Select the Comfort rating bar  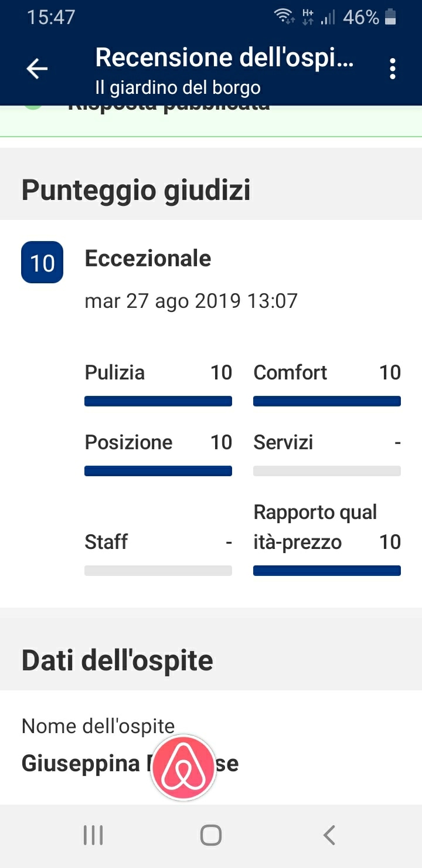coord(327,402)
